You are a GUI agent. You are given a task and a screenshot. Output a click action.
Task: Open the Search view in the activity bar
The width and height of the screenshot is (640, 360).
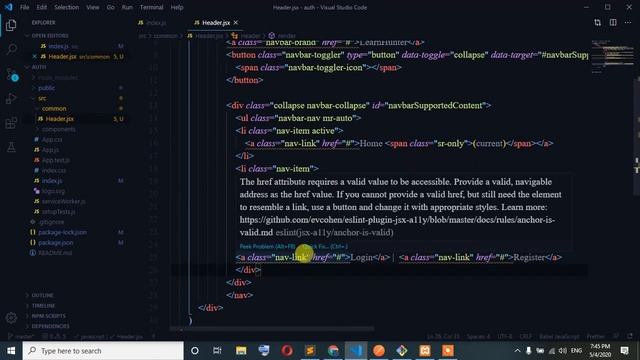click(11, 49)
